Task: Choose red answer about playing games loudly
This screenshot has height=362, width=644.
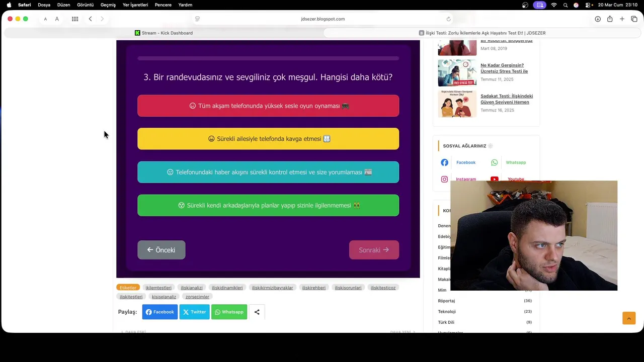Action: (268, 106)
